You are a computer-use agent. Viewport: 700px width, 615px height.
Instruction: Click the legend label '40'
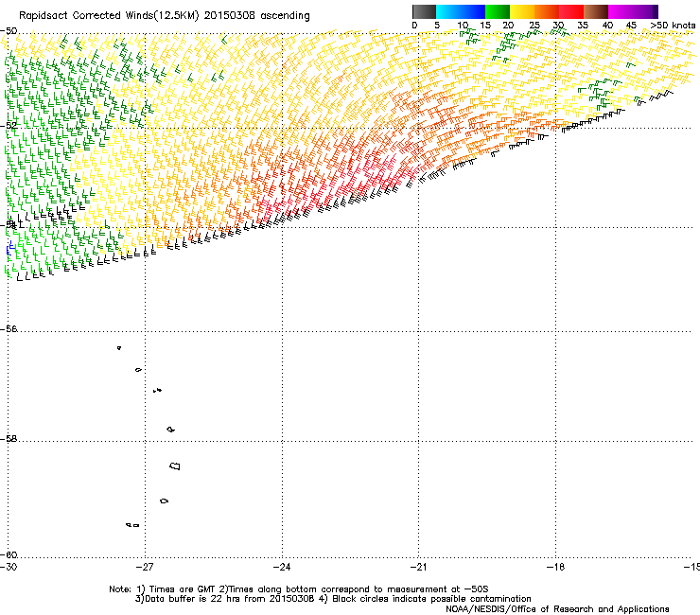tap(607, 26)
